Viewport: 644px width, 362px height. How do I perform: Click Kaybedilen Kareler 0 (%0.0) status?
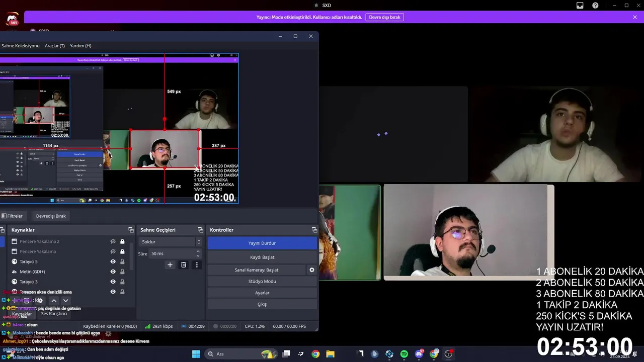[110, 326]
